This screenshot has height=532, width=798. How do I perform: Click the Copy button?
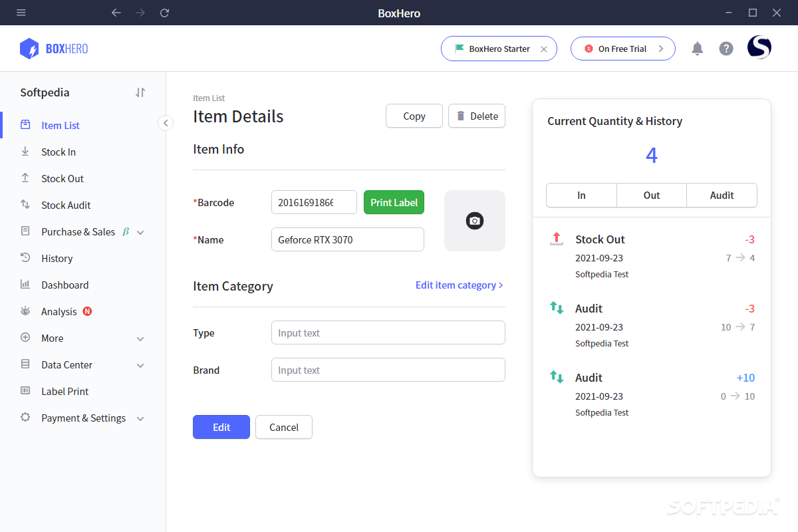414,116
